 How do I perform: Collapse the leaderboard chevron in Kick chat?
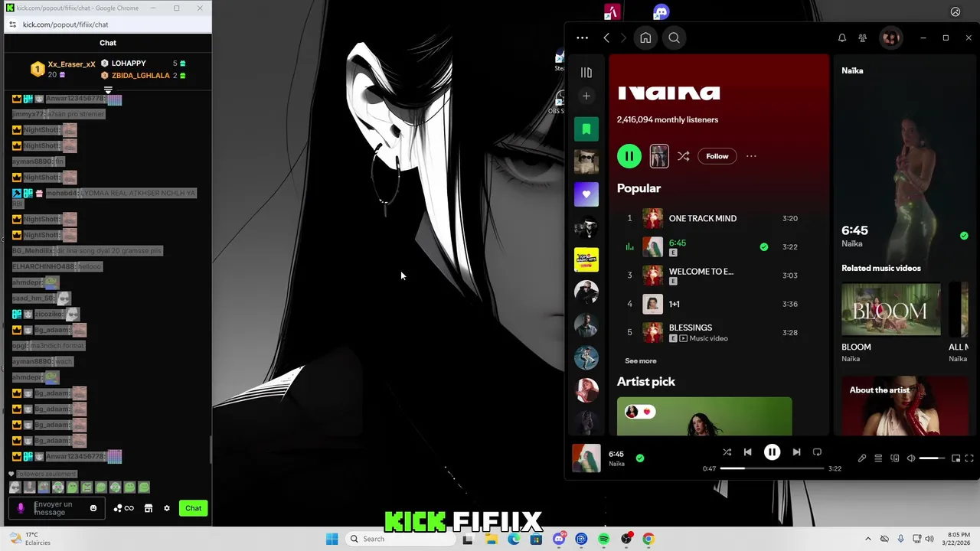[108, 90]
